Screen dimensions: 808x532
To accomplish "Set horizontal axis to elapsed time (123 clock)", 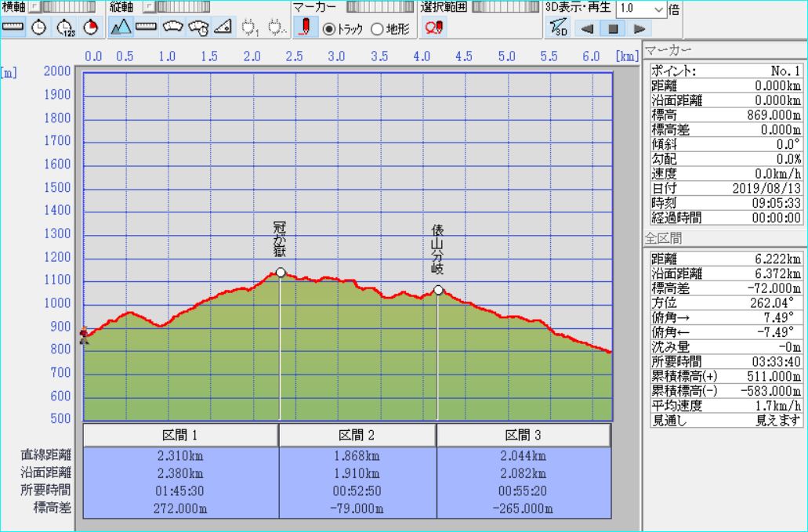I will click(66, 27).
